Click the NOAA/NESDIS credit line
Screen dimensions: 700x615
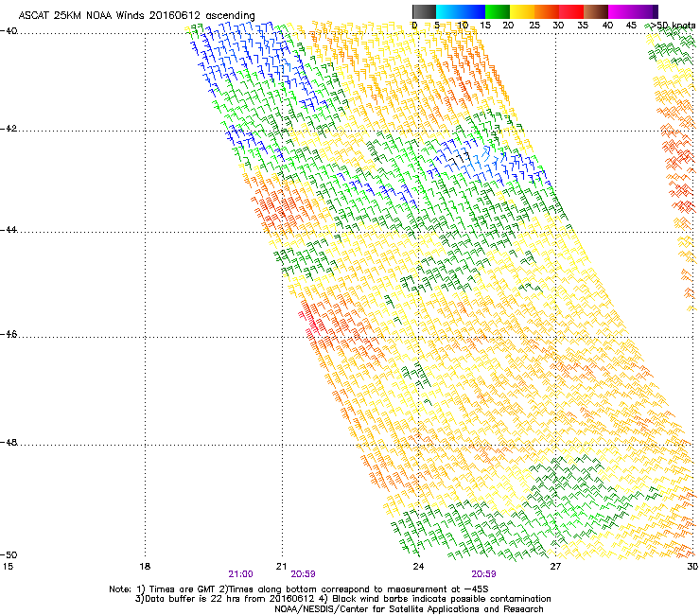(409, 609)
